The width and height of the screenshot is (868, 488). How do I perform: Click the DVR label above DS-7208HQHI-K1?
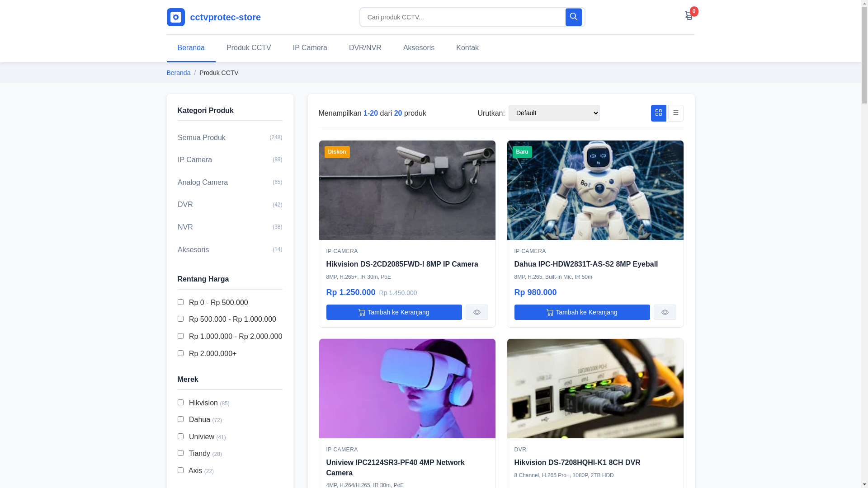coord(520,450)
